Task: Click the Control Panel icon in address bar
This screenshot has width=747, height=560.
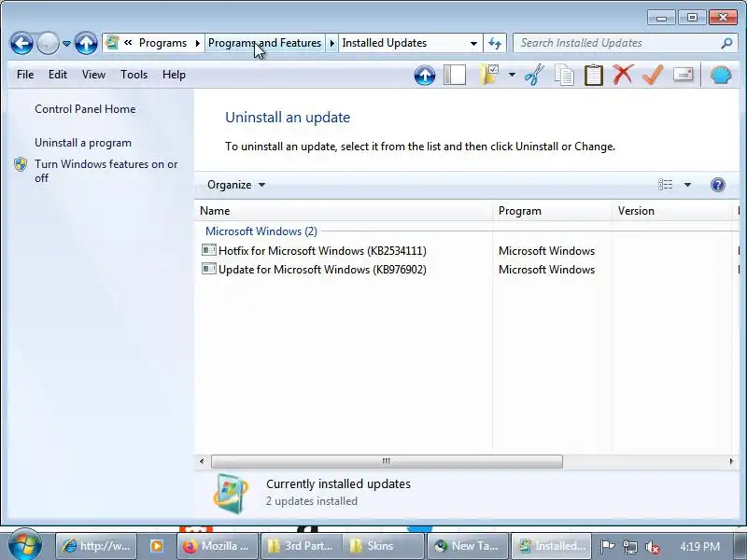Action: pos(112,43)
